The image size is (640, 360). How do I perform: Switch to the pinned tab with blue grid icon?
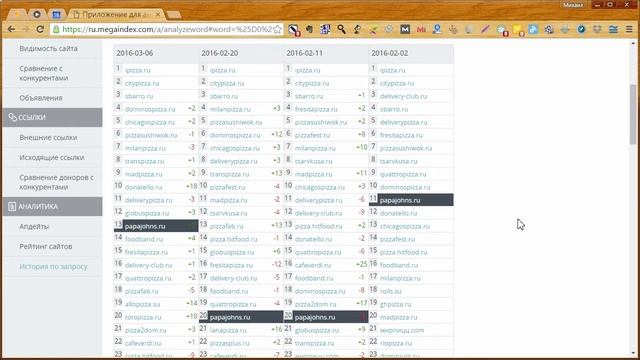(56, 14)
